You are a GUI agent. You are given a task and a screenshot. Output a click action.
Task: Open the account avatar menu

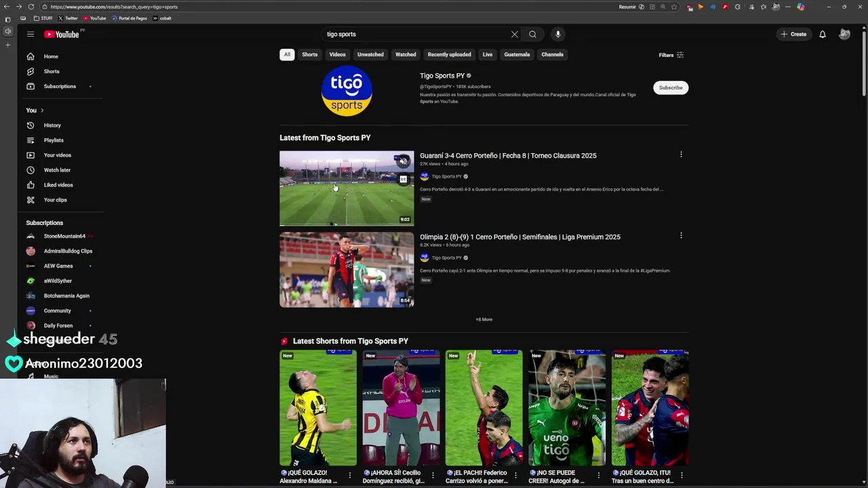point(844,34)
